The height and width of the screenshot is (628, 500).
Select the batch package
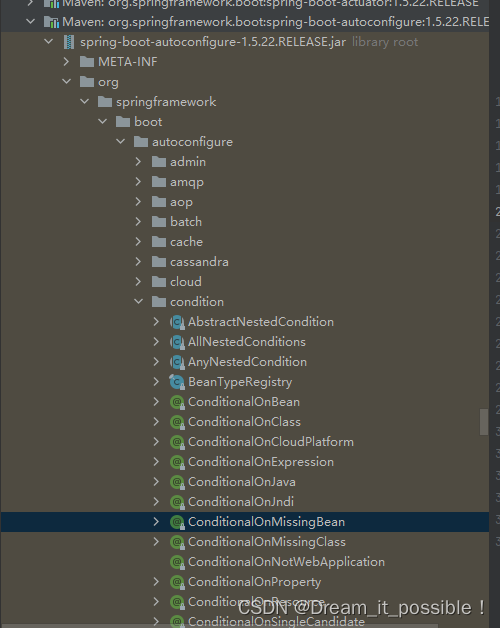tap(186, 221)
